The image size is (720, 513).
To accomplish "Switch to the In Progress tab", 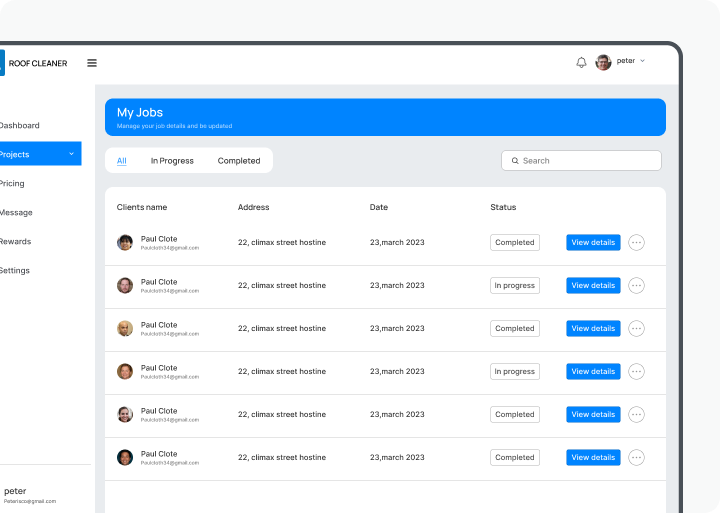I will pos(172,161).
